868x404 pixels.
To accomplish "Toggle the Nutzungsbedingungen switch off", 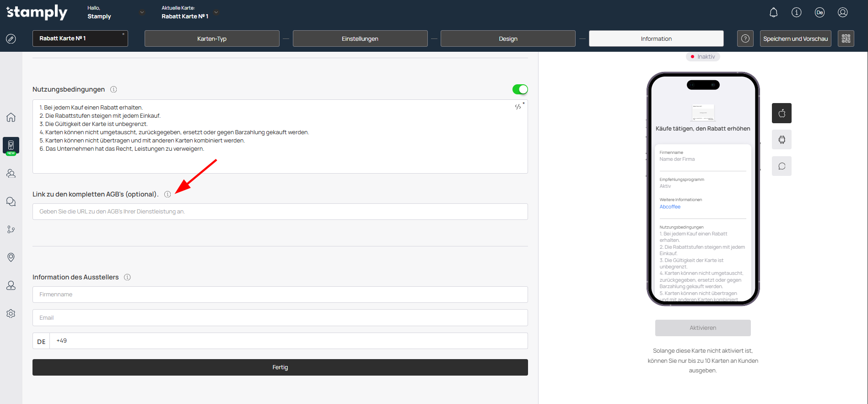I will (x=520, y=89).
